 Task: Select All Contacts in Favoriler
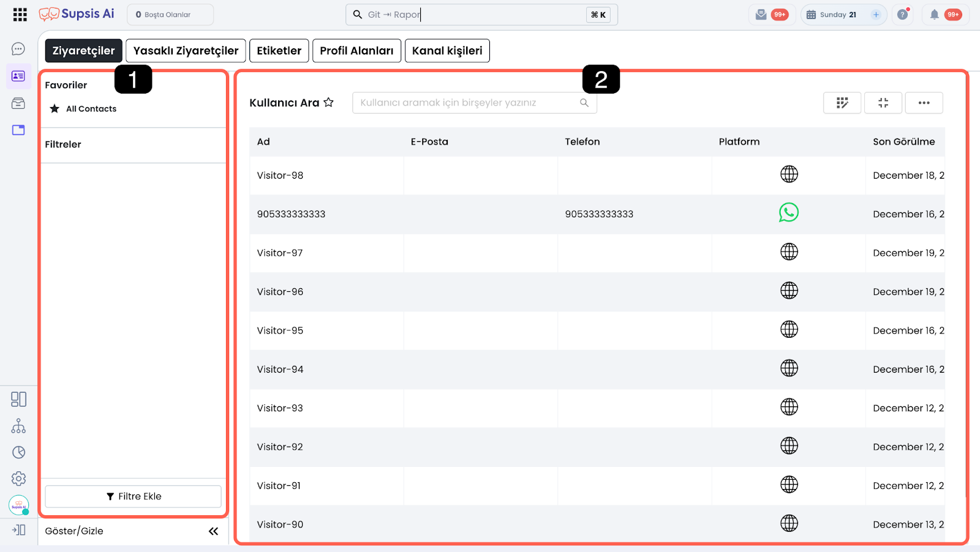pyautogui.click(x=91, y=109)
